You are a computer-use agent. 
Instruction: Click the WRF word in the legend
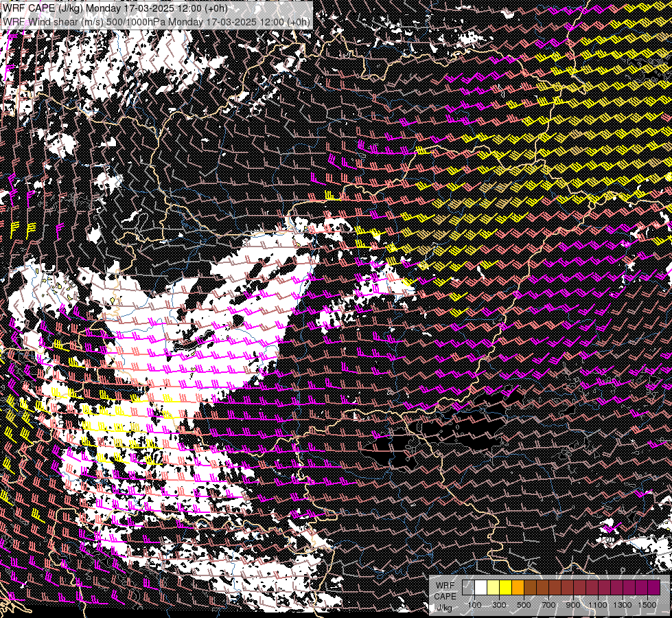tap(445, 586)
